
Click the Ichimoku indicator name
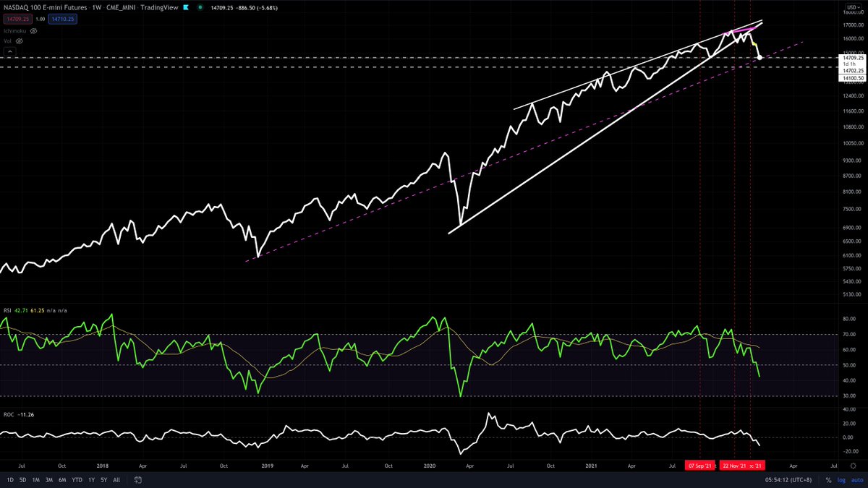pyautogui.click(x=15, y=32)
